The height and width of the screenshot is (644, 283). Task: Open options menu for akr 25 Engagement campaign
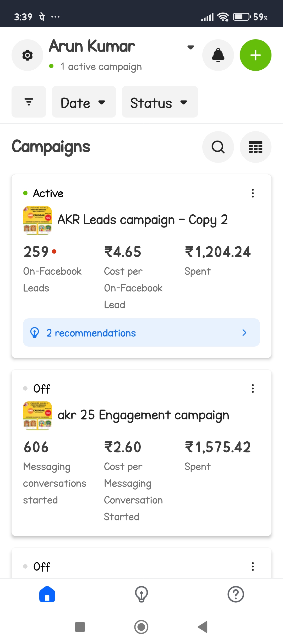point(253,388)
